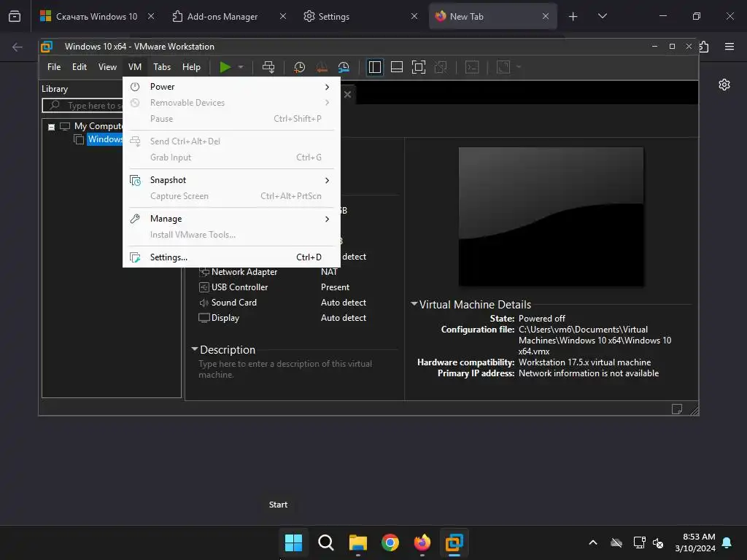Open Google Chrome from taskbar

390,542
